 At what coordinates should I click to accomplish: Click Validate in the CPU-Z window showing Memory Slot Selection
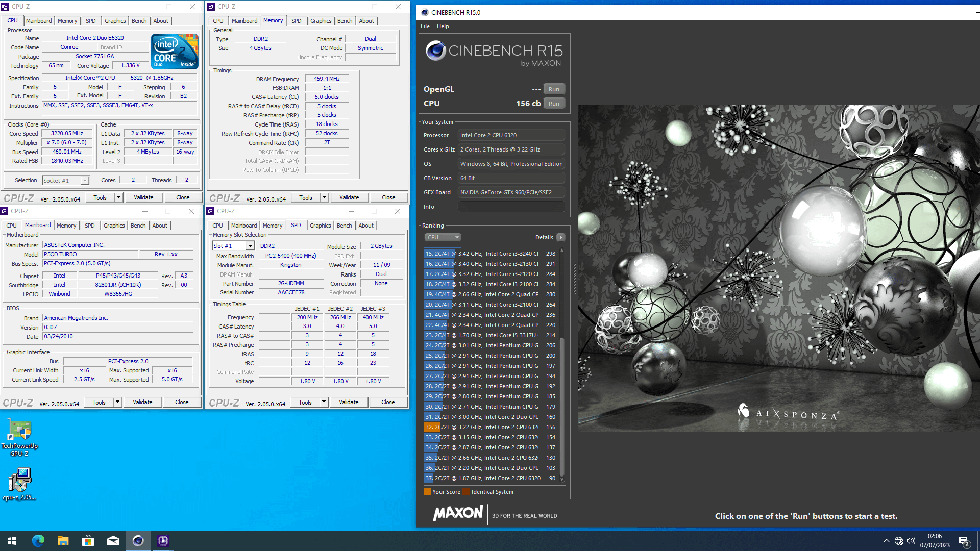pyautogui.click(x=349, y=402)
